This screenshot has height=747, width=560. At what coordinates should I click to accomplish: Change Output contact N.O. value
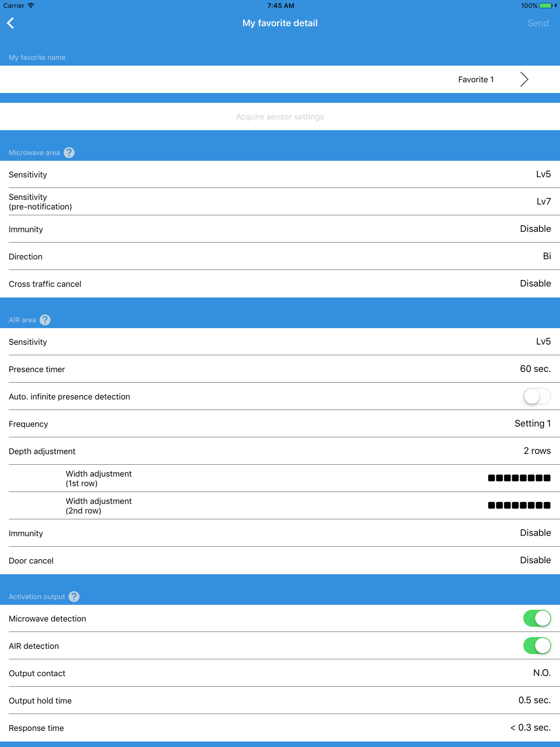point(542,673)
